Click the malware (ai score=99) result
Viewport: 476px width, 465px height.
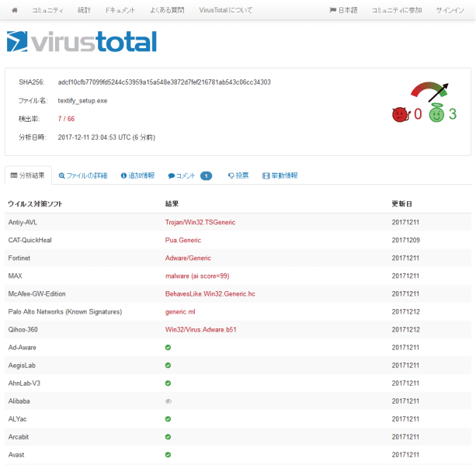(x=197, y=276)
